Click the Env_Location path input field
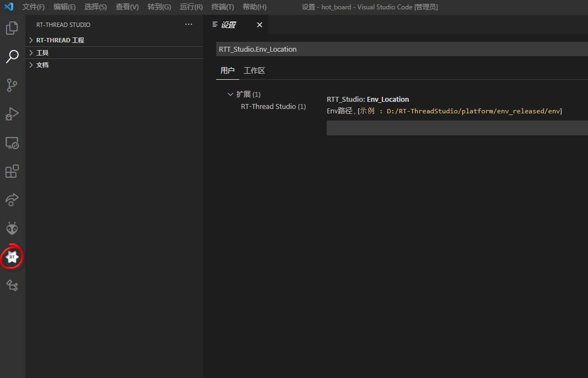Viewport: 588px width, 378px height. click(457, 128)
